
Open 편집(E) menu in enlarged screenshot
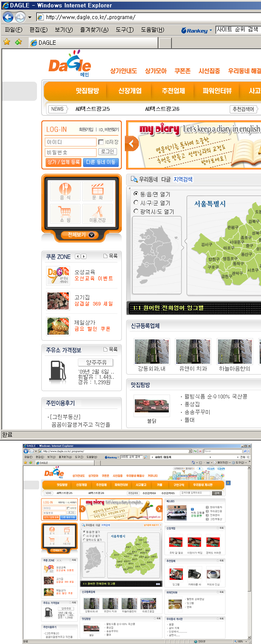38,30
